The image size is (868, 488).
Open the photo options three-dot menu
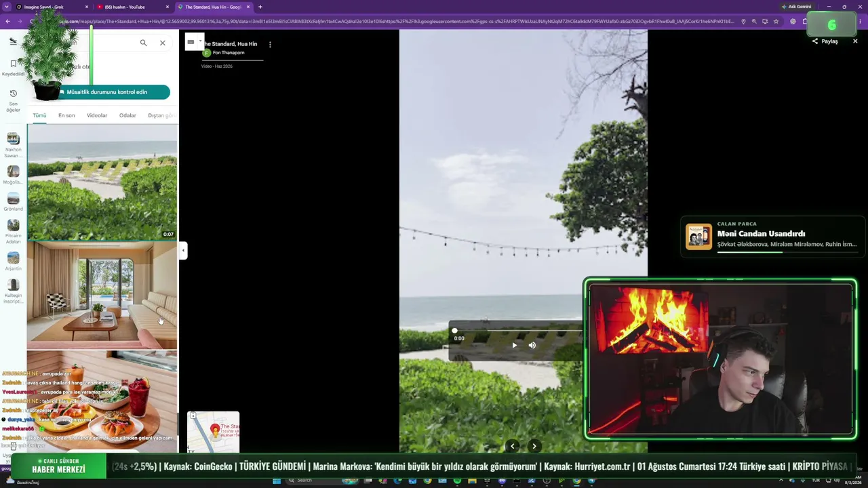coord(270,45)
